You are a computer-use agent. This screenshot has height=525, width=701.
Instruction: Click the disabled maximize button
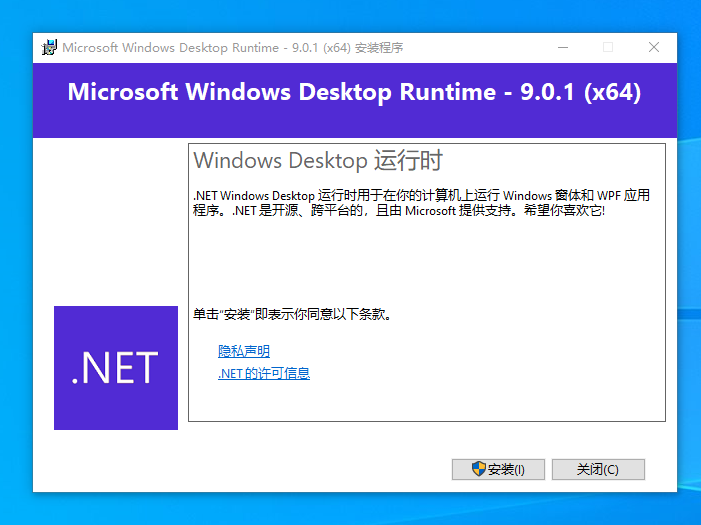pos(608,47)
